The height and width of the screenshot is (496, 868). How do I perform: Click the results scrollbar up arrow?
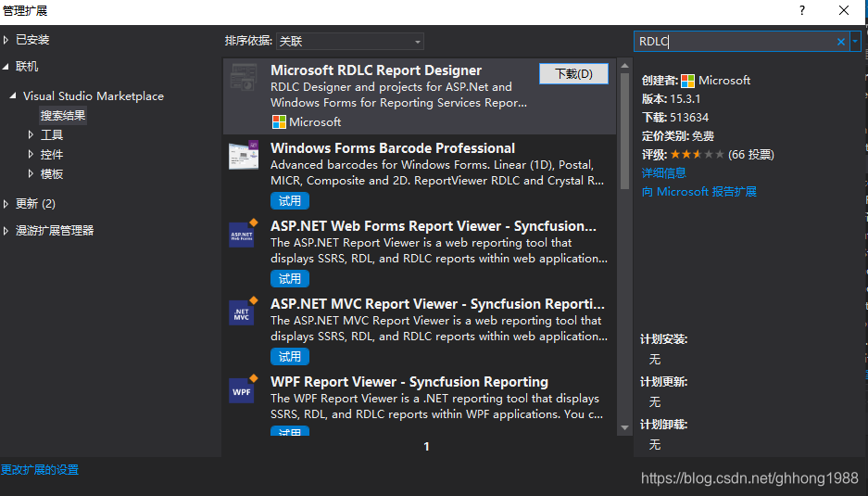click(x=625, y=66)
